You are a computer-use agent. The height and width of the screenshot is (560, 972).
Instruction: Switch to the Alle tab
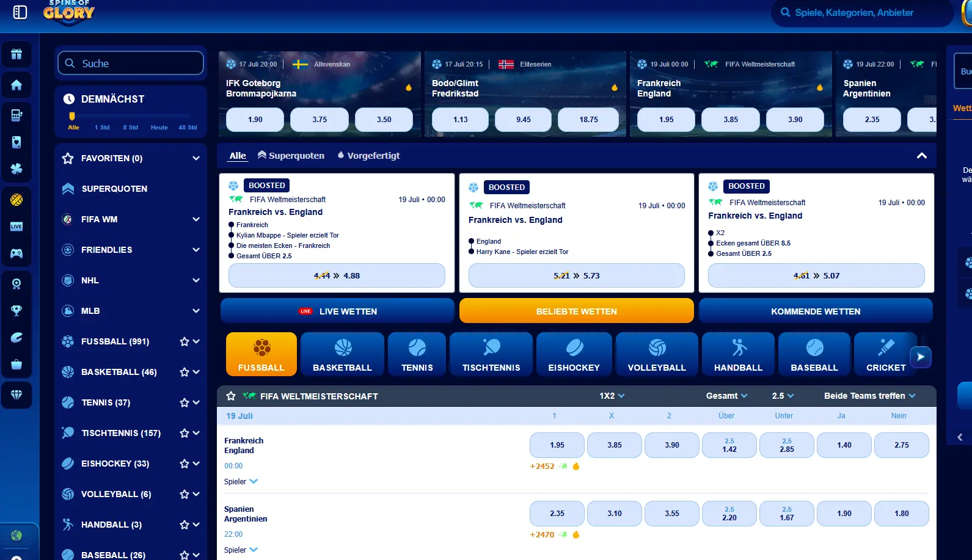tap(238, 156)
